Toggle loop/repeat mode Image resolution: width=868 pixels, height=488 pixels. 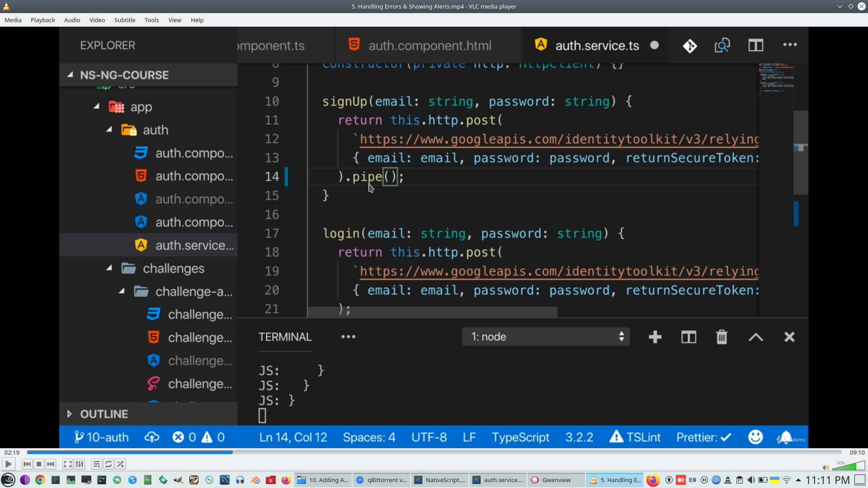(x=108, y=464)
